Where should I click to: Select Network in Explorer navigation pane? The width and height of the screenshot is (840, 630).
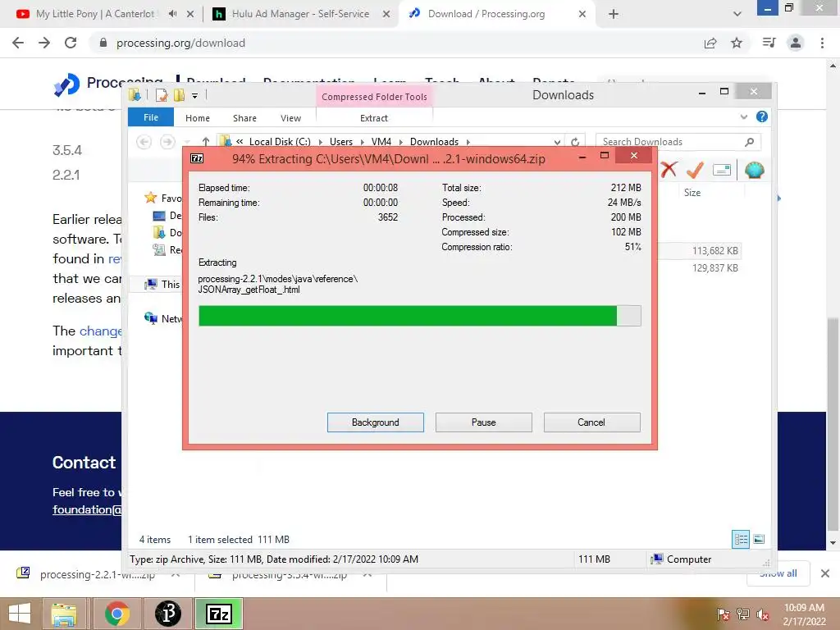coord(164,319)
